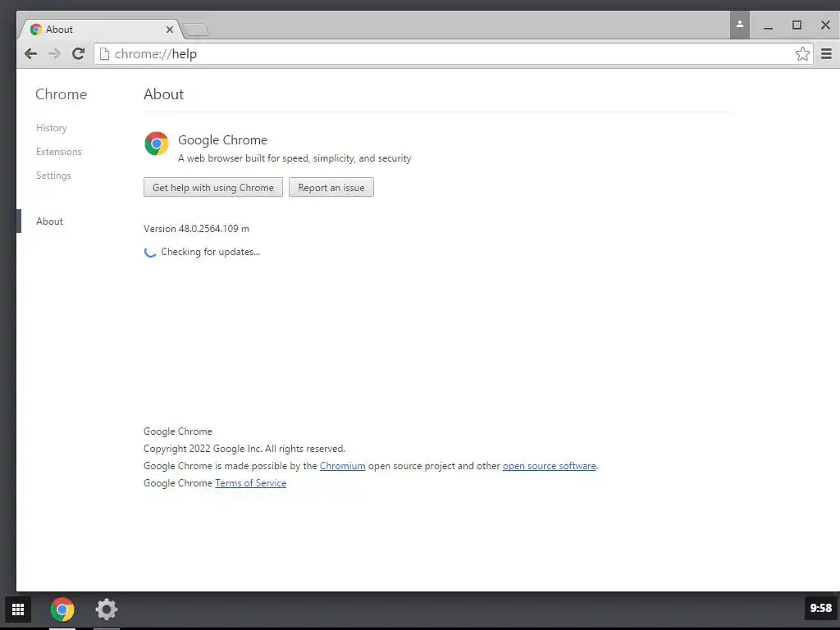Open the Chrome hamburger menu
Viewport: 840px width, 630px height.
pyautogui.click(x=826, y=53)
